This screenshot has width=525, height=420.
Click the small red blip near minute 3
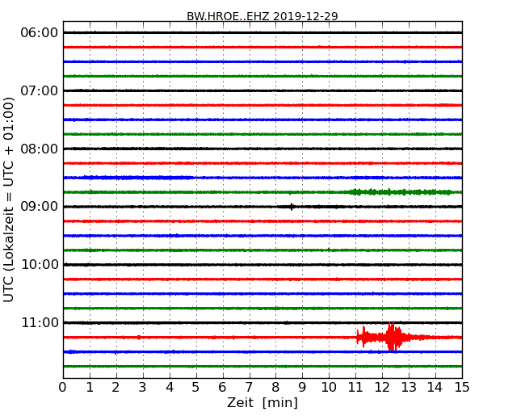tap(139, 337)
